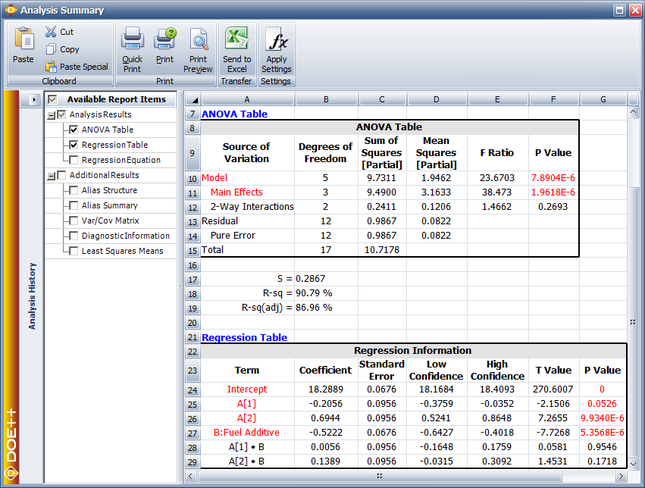Image resolution: width=645 pixels, height=488 pixels.
Task: Click the Regression Table heading link
Action: pyautogui.click(x=244, y=338)
